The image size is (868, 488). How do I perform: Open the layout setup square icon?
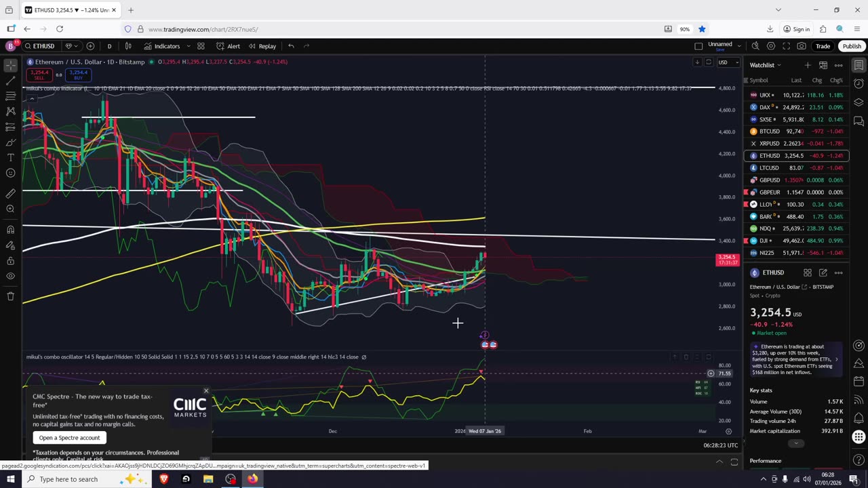coord(698,46)
